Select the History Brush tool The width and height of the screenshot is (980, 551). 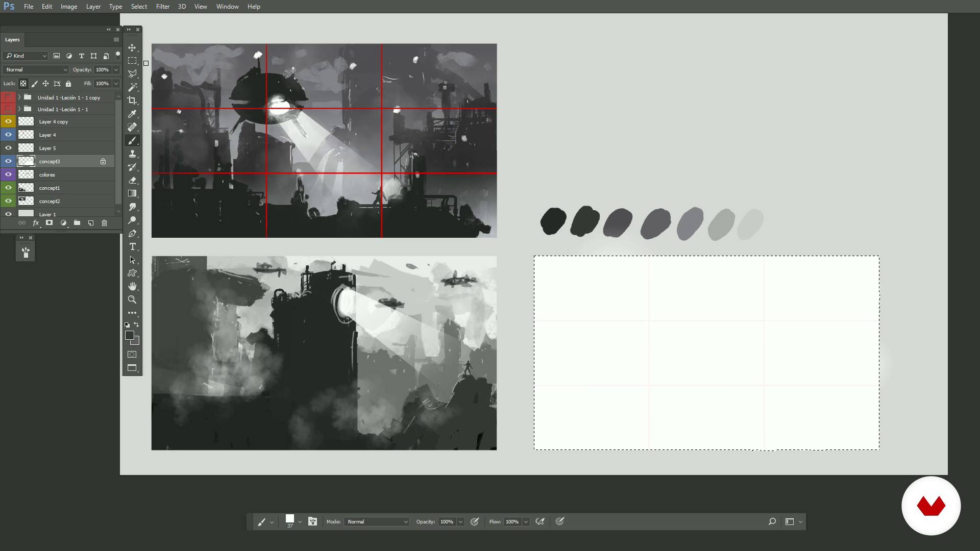point(132,167)
